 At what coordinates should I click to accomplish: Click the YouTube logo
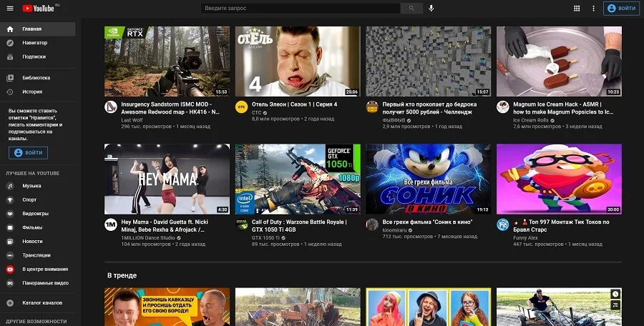point(38,8)
